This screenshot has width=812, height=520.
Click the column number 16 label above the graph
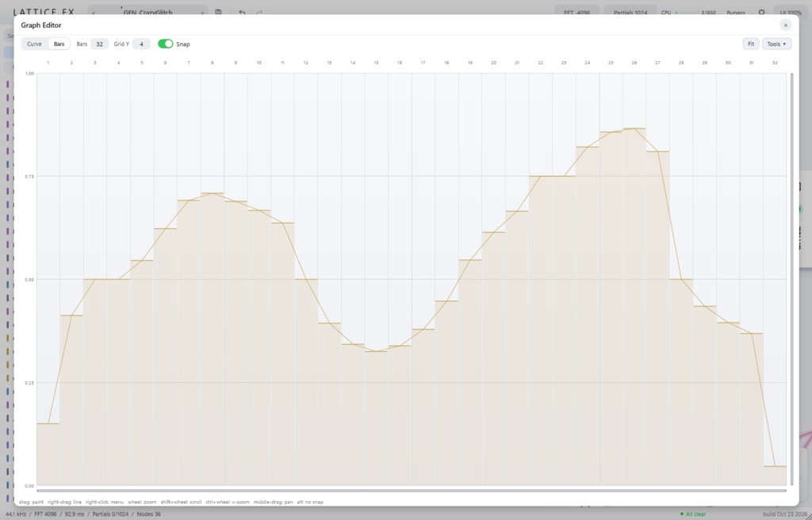point(400,63)
